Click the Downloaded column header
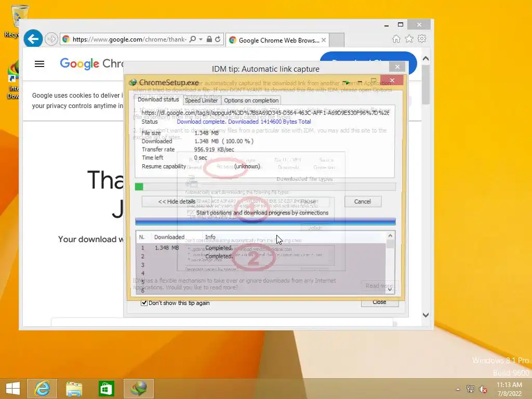Image resolution: width=532 pixels, height=399 pixels. tap(169, 237)
